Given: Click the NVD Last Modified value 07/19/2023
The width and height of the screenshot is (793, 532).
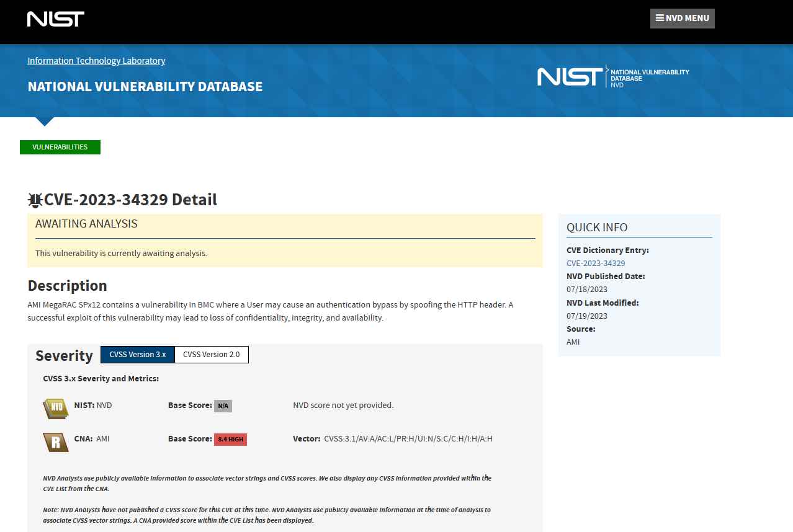Looking at the screenshot, I should 587,316.
